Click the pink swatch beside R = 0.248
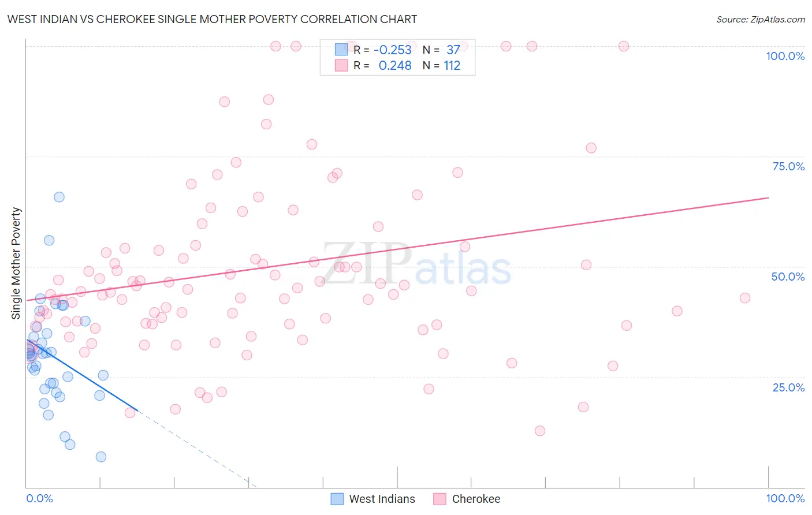The width and height of the screenshot is (812, 515). point(341,65)
